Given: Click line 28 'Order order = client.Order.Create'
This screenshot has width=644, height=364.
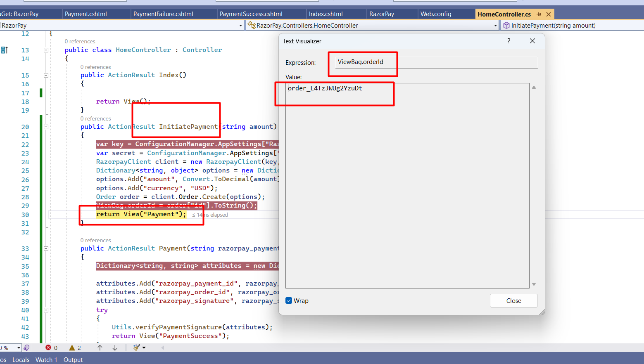Looking at the screenshot, I should click(x=180, y=197).
